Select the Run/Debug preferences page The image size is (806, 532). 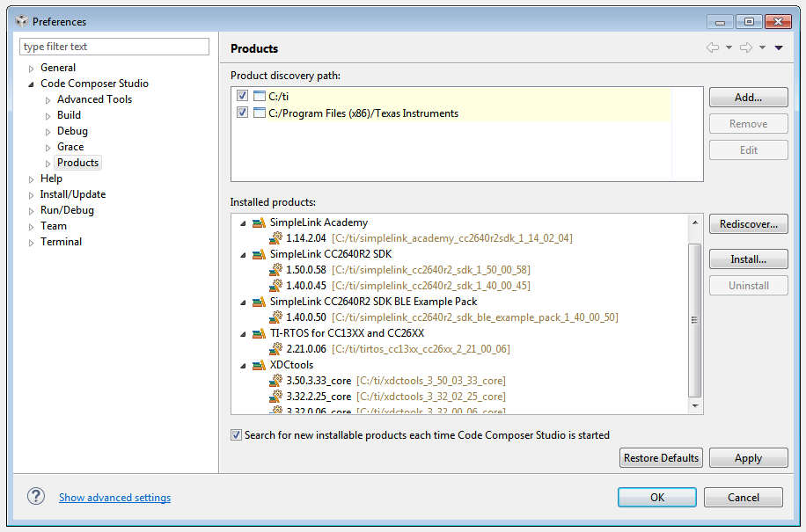click(x=67, y=210)
